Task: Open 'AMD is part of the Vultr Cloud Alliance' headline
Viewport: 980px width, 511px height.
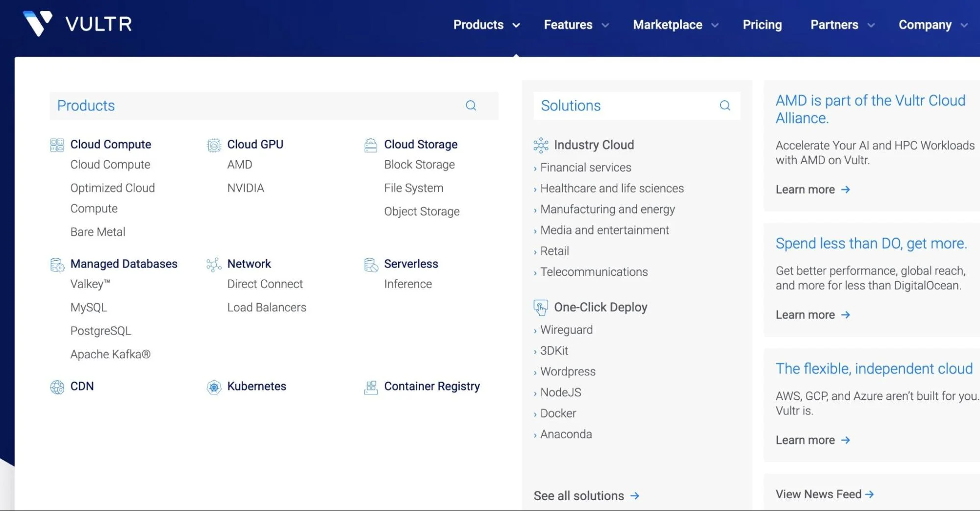Action: (870, 109)
